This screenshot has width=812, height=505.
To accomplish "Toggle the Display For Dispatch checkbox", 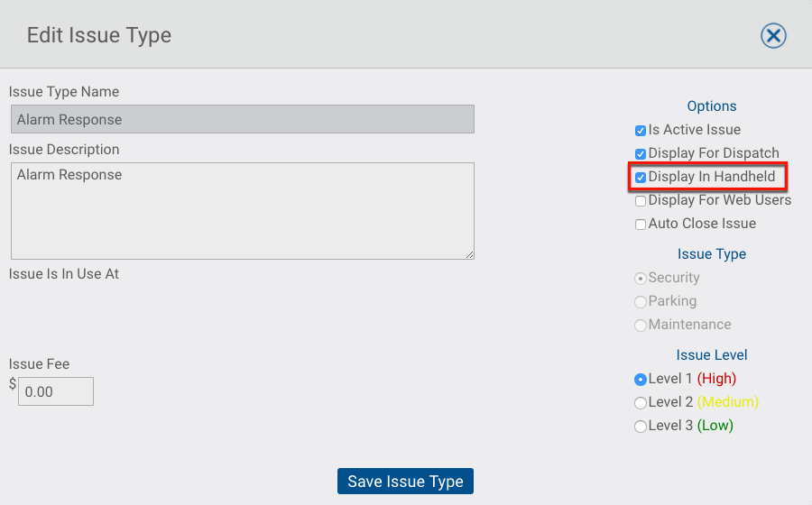I will pyautogui.click(x=641, y=154).
